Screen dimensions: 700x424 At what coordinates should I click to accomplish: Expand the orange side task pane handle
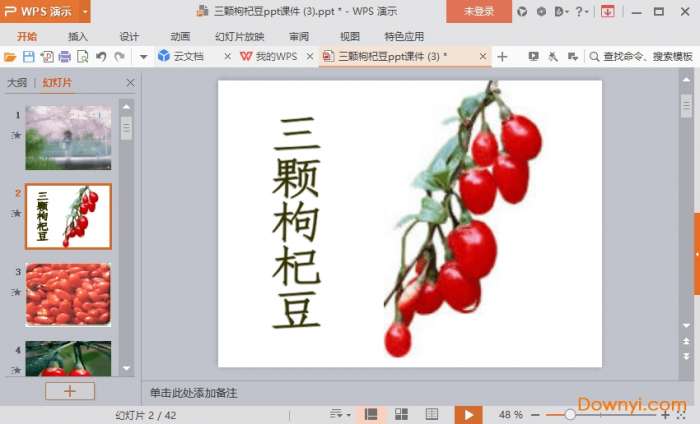pyautogui.click(x=697, y=254)
